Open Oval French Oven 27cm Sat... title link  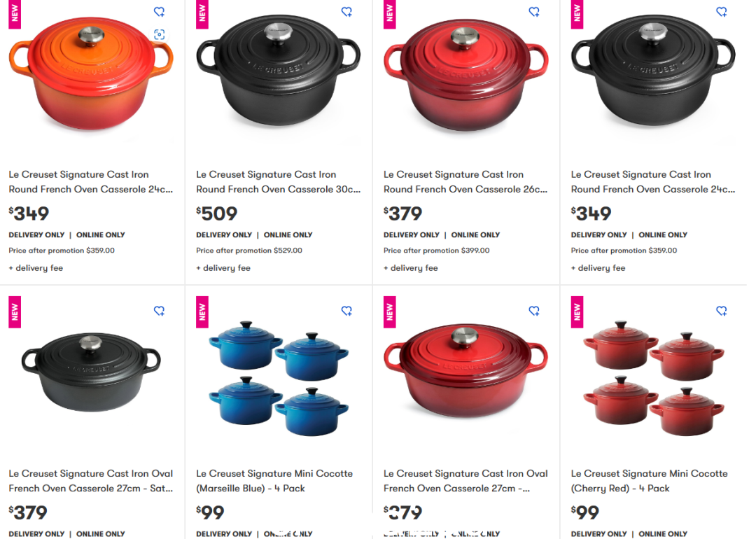[90, 481]
